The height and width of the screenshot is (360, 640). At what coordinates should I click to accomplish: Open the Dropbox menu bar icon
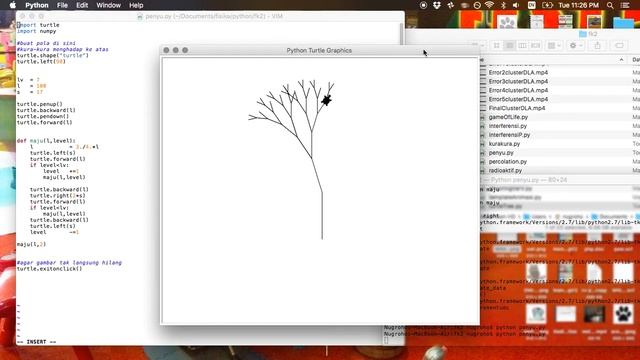click(x=437, y=5)
